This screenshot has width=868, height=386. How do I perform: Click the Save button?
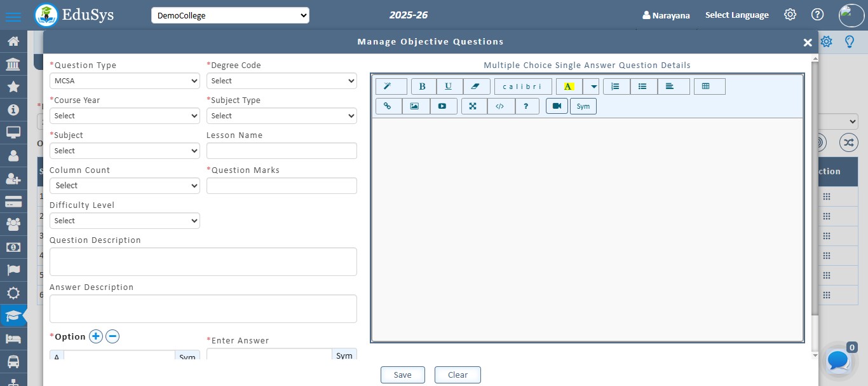(x=402, y=375)
